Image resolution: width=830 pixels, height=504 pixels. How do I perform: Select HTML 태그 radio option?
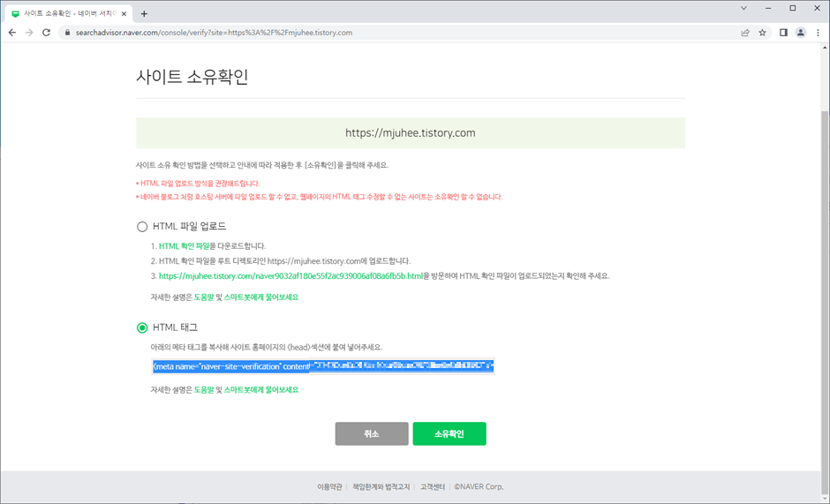point(142,327)
